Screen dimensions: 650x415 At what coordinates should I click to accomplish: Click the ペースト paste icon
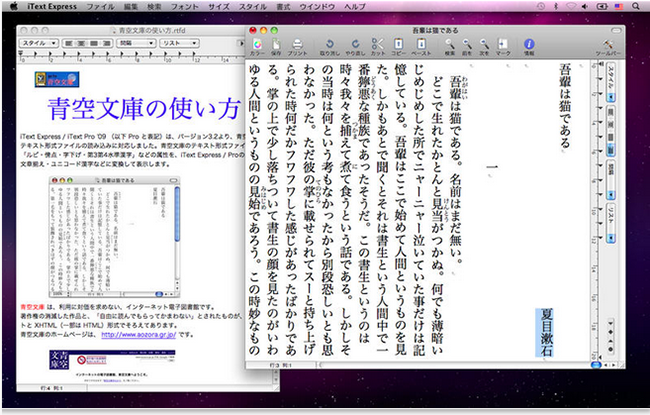pyautogui.click(x=421, y=46)
